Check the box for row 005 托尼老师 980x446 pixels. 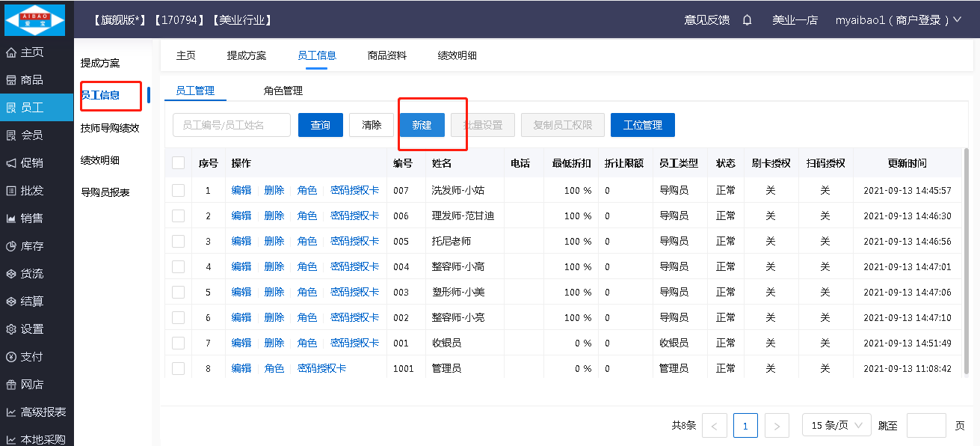click(178, 242)
